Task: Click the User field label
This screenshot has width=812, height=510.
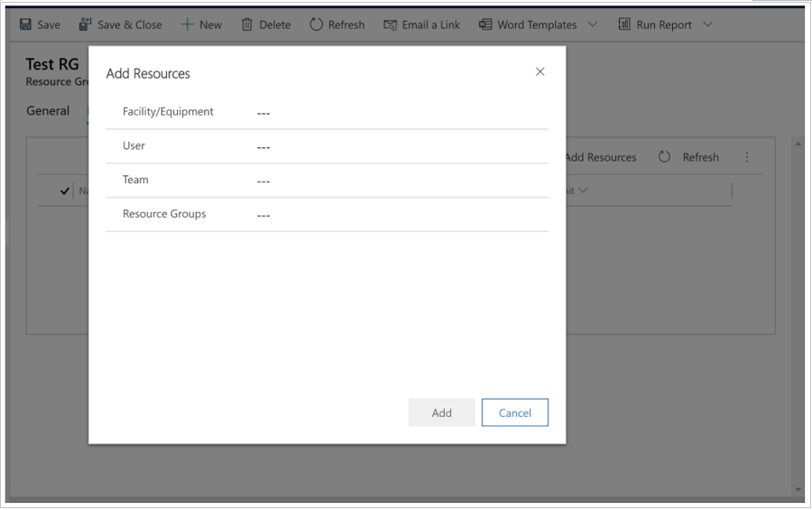Action: click(134, 145)
